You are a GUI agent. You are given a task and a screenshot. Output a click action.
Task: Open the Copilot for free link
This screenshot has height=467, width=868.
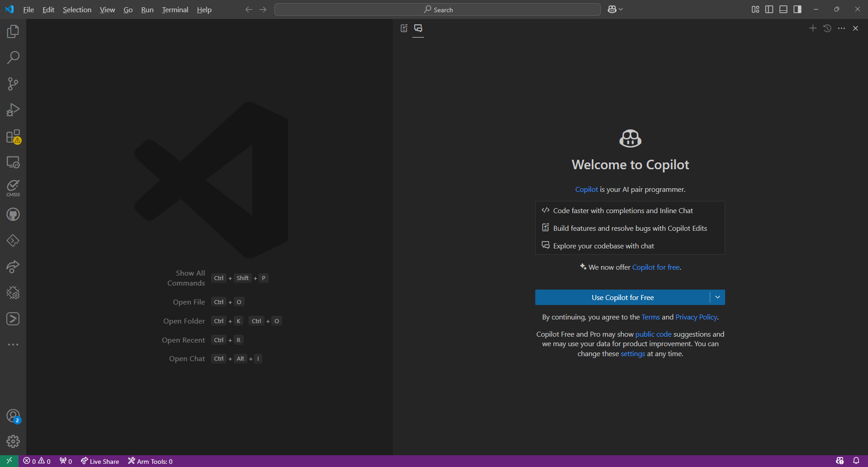(x=656, y=267)
